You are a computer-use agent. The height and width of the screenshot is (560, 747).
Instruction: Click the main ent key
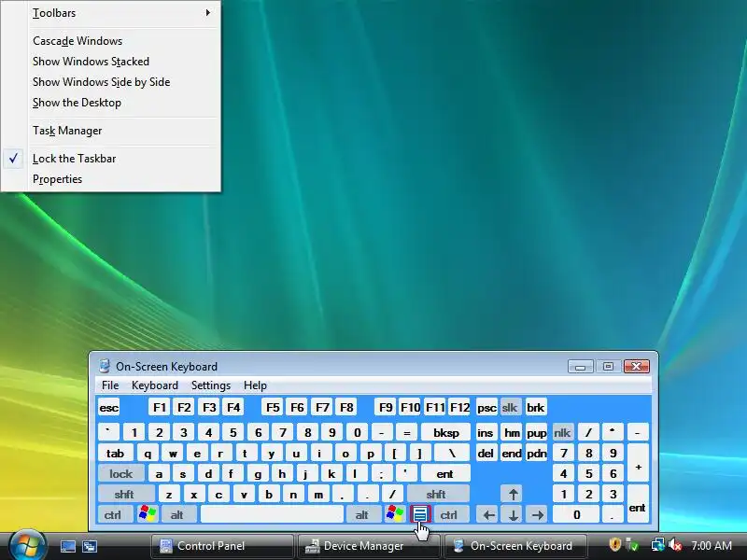[445, 473]
